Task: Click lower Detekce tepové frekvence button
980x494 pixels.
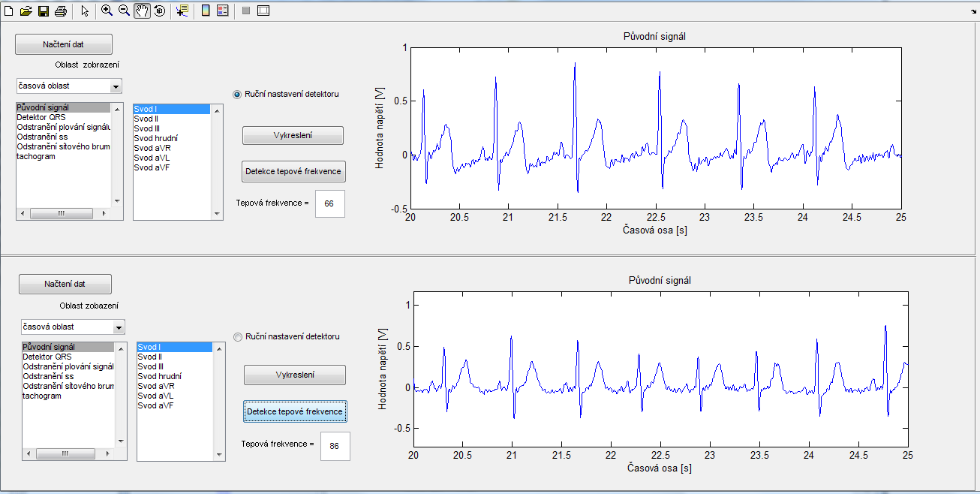Action: [x=295, y=411]
